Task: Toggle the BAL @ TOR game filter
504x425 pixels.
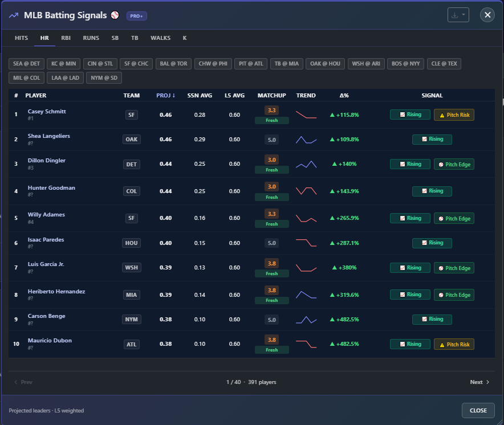Action: [x=173, y=64]
